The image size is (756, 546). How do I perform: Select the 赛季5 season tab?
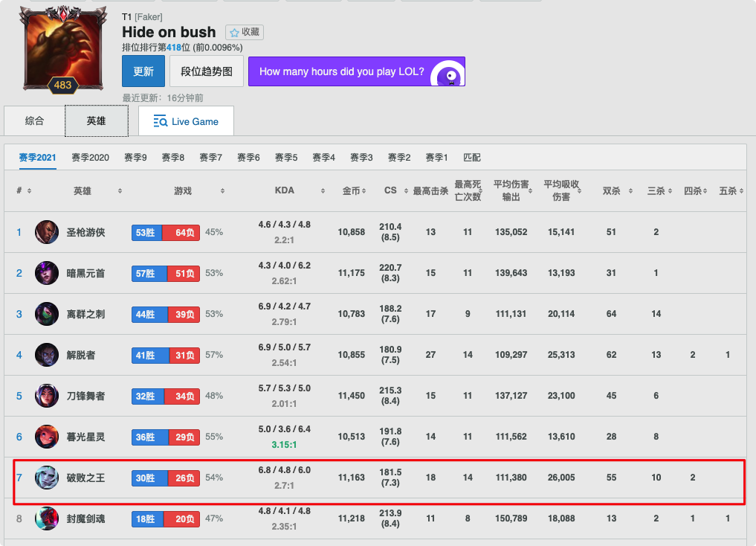286,158
